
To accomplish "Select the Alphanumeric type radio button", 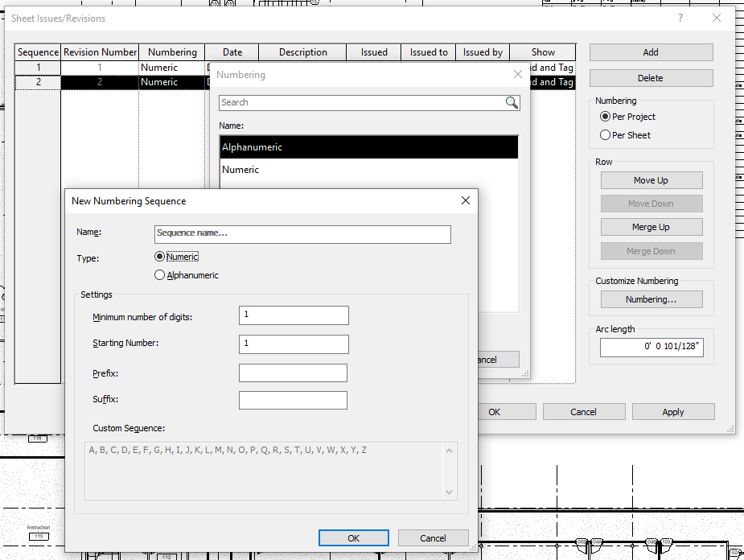I will coord(159,275).
